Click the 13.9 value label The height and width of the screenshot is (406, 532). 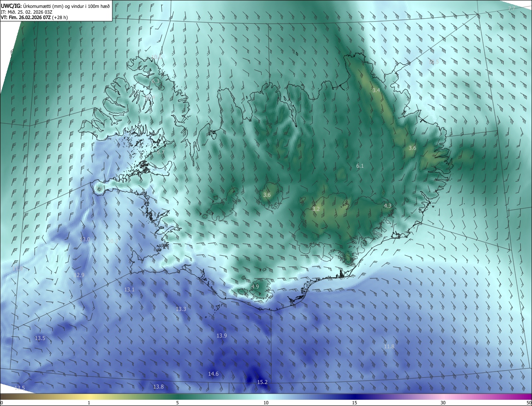(222, 336)
